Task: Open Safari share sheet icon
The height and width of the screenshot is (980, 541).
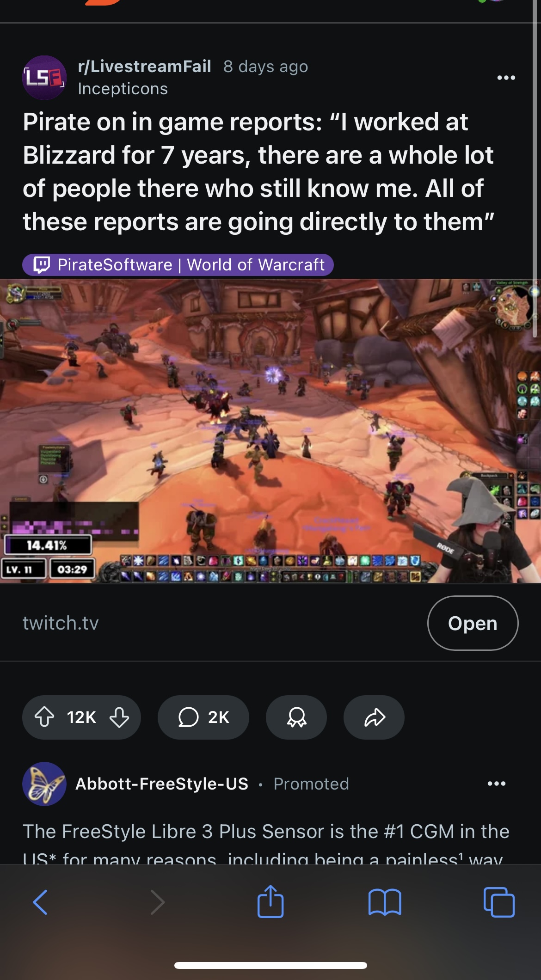Action: 270,901
